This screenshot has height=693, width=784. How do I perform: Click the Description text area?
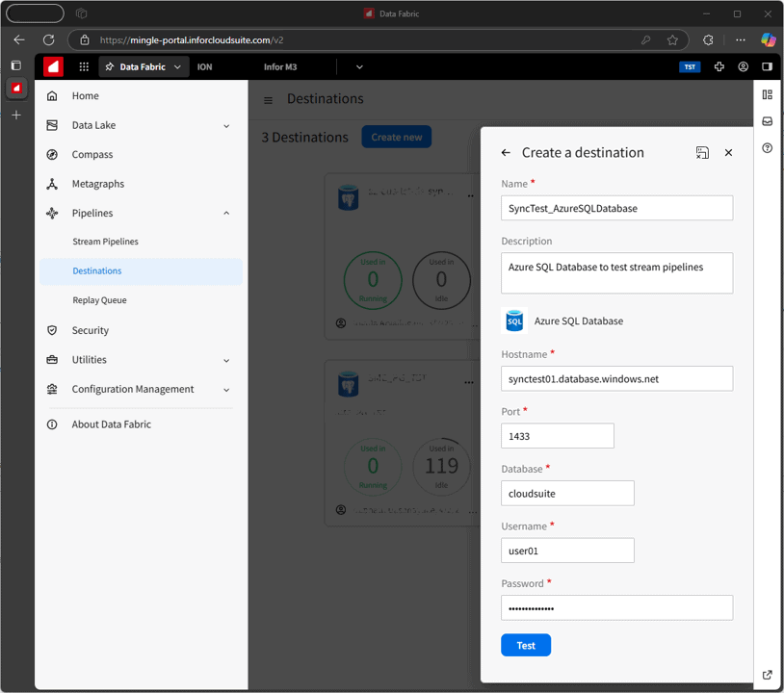[x=617, y=273]
